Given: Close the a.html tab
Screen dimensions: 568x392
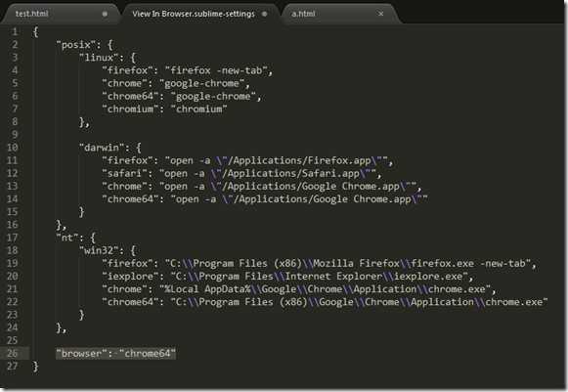Looking at the screenshot, I should coord(380,14).
